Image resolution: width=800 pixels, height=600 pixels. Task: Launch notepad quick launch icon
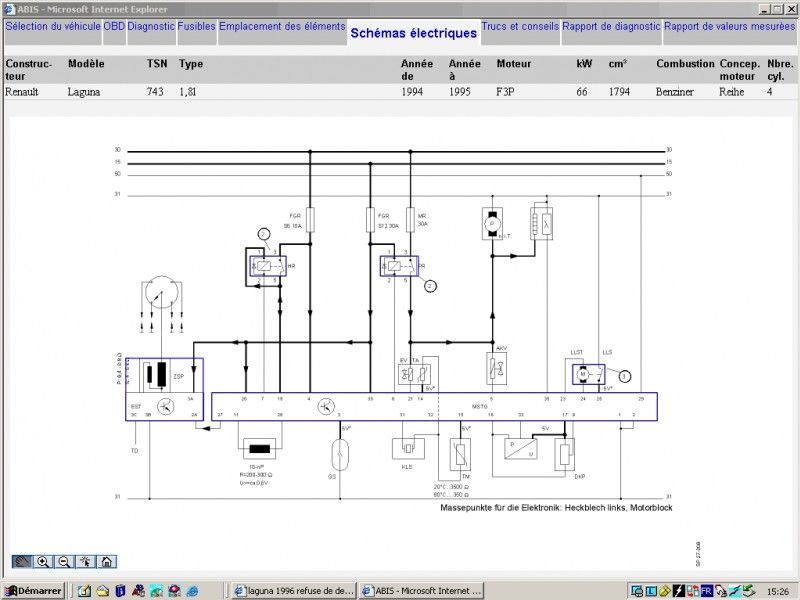(x=84, y=591)
